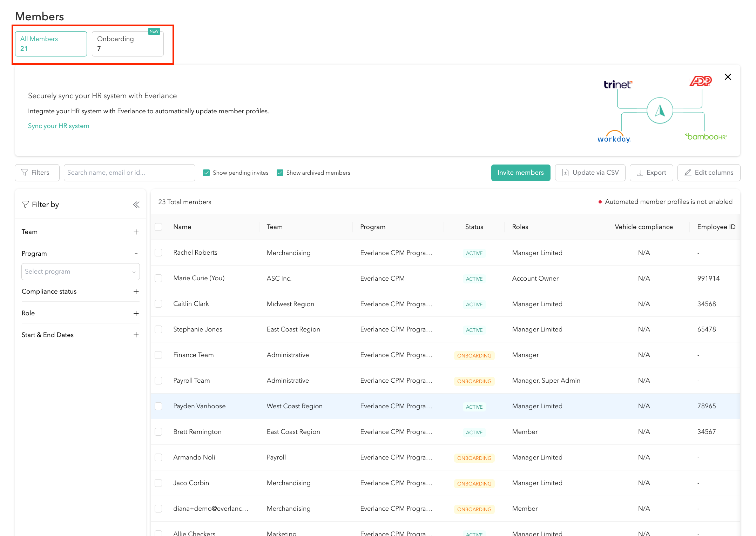Select the Rachel Roberts row checkbox
The width and height of the screenshot is (756, 536).
[x=158, y=253]
